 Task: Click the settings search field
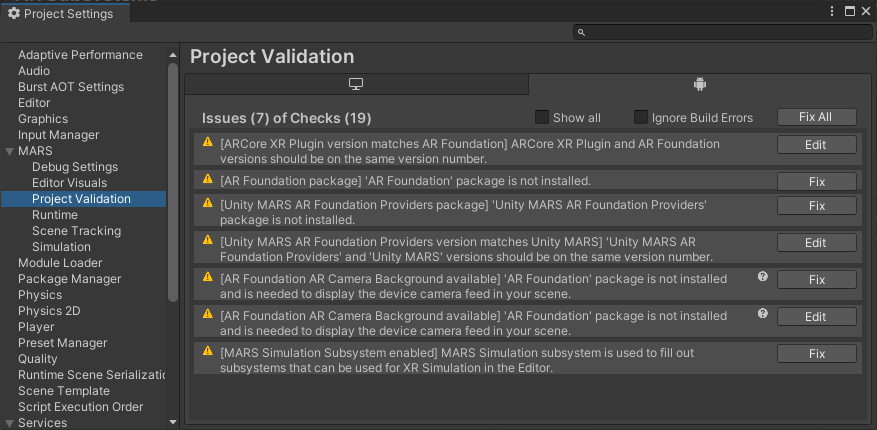pyautogui.click(x=720, y=32)
